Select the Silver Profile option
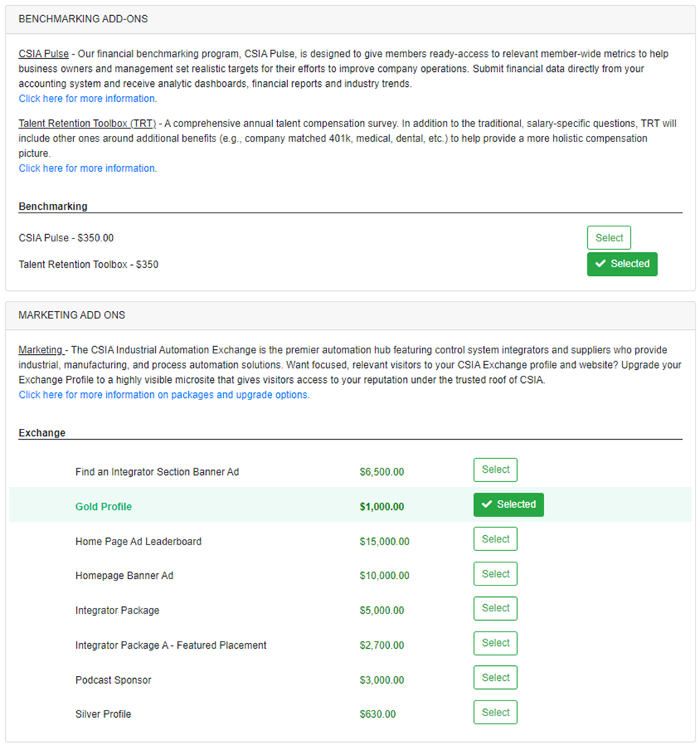The image size is (700, 750). [495, 713]
